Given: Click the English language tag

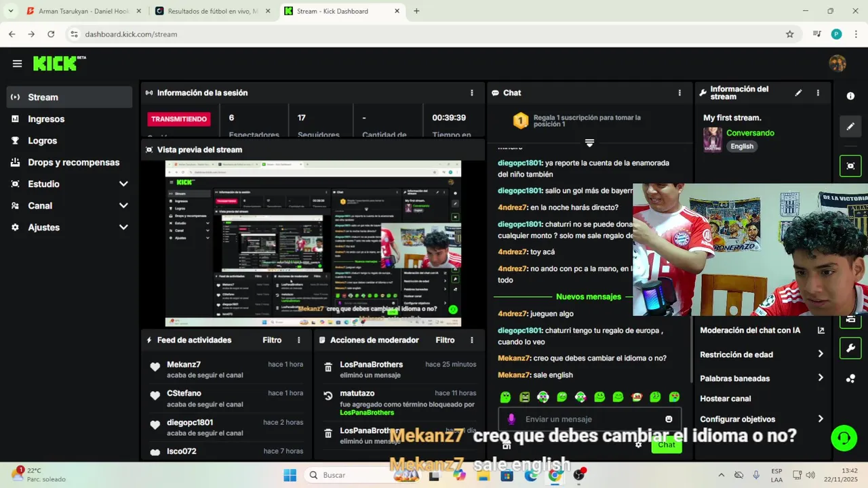Looking at the screenshot, I should click(x=742, y=146).
